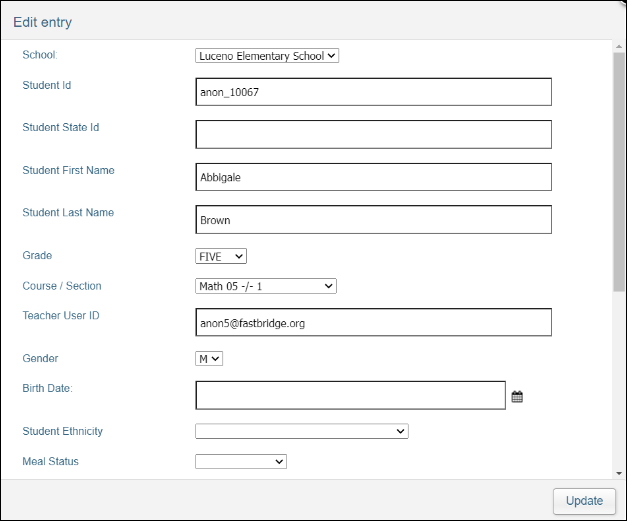Open the Grade dropdown showing FIVE
The image size is (627, 521).
click(x=221, y=256)
